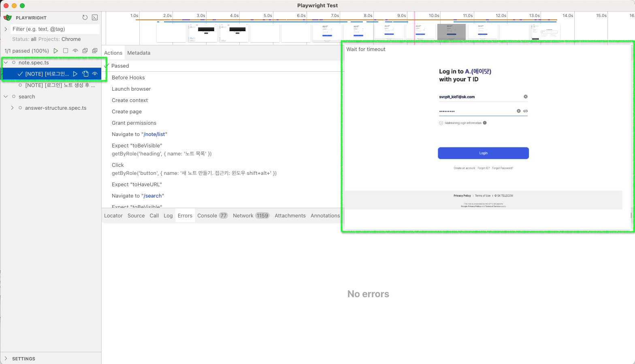Toggle watch on the selected [NOTE] test row
The height and width of the screenshot is (364, 635).
(x=95, y=74)
